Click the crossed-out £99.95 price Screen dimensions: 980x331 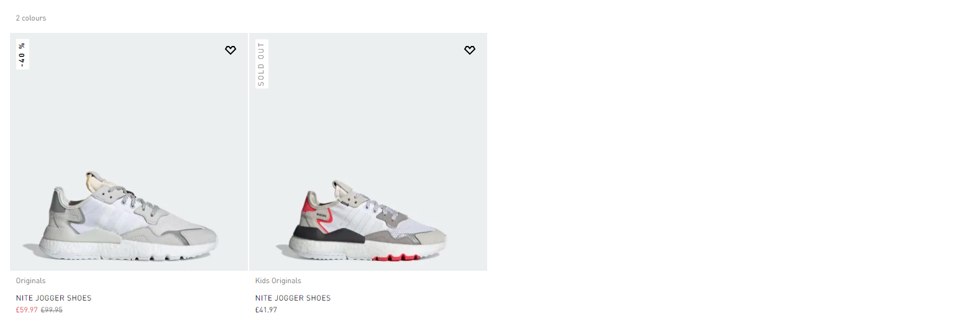click(52, 310)
